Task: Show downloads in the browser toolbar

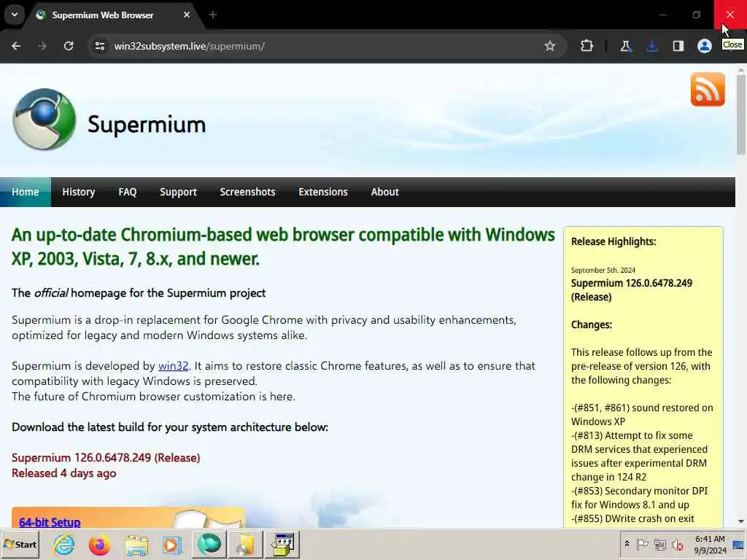Action: (651, 46)
